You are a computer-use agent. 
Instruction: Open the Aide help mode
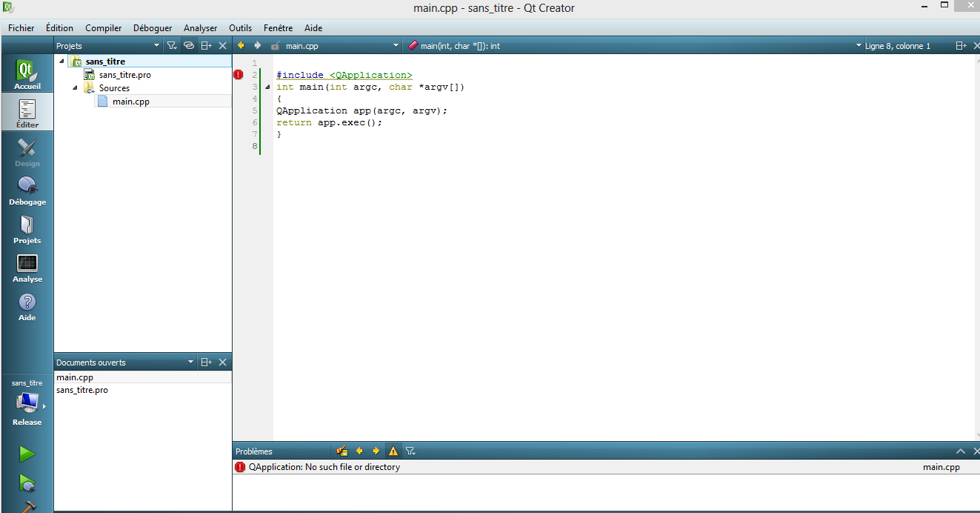27,305
